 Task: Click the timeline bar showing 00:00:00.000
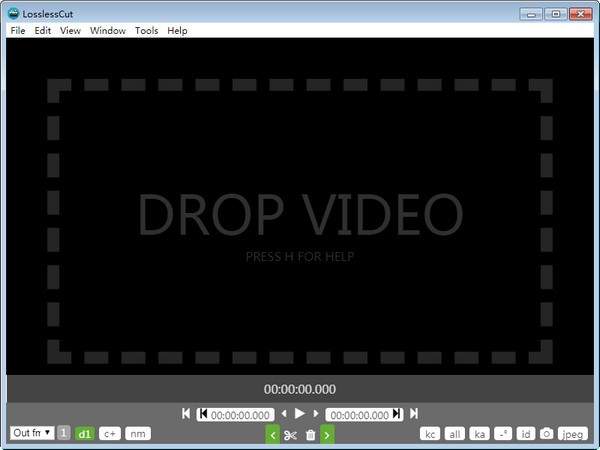point(300,389)
